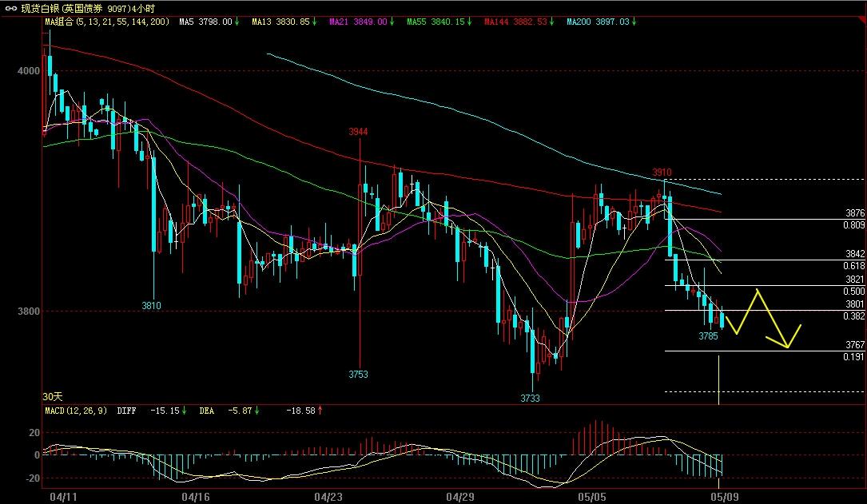Click the green arrow next to MA5 value
The height and width of the screenshot is (504, 867).
pos(238,22)
